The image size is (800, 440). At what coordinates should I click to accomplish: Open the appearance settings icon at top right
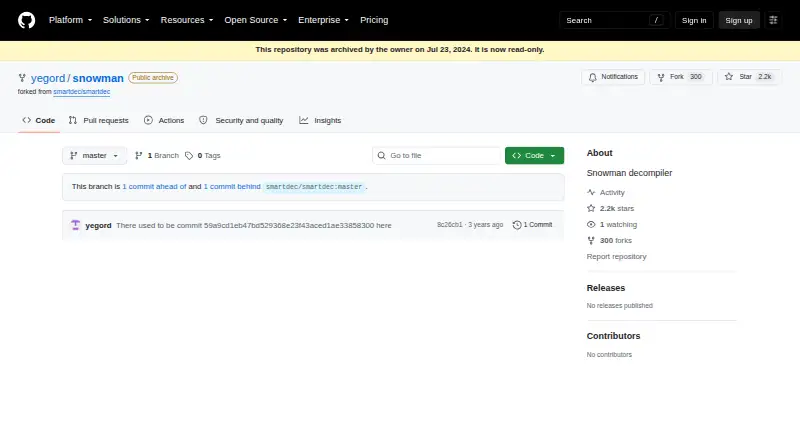(x=773, y=20)
